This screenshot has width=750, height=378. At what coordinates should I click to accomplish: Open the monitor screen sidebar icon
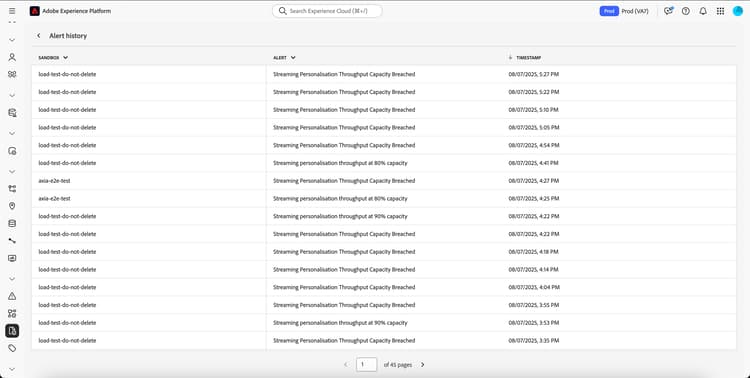pyautogui.click(x=12, y=258)
